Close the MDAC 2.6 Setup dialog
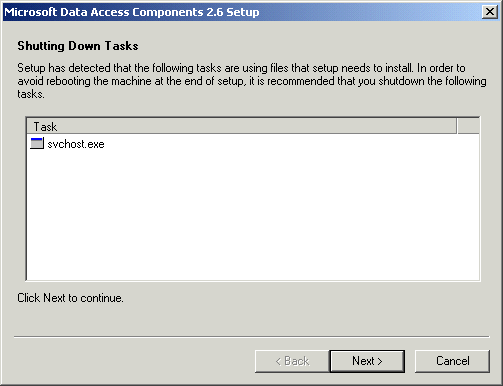 click(x=490, y=12)
